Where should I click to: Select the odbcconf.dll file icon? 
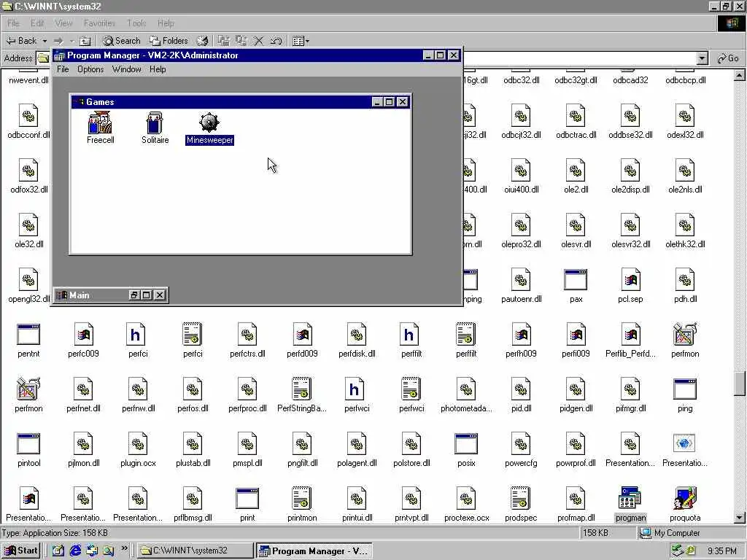[28, 115]
